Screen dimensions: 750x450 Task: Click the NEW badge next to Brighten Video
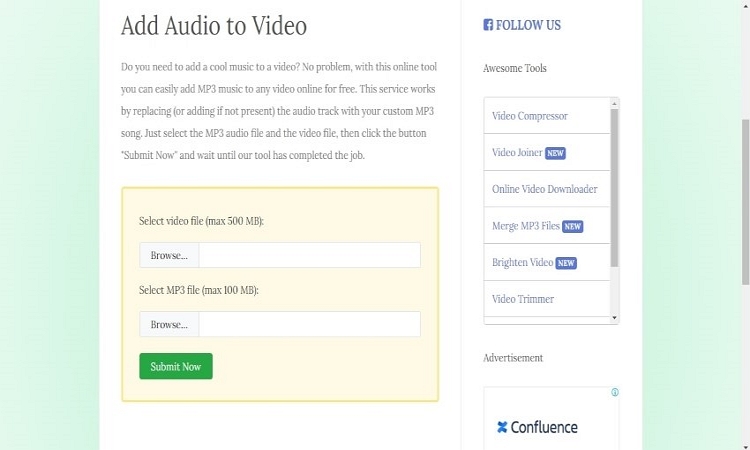coord(566,263)
